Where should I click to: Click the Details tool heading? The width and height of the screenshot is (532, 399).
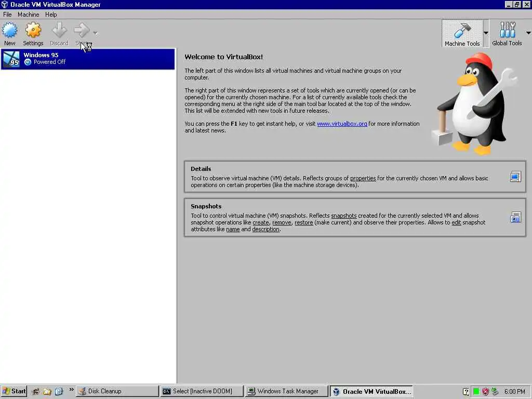(x=201, y=169)
